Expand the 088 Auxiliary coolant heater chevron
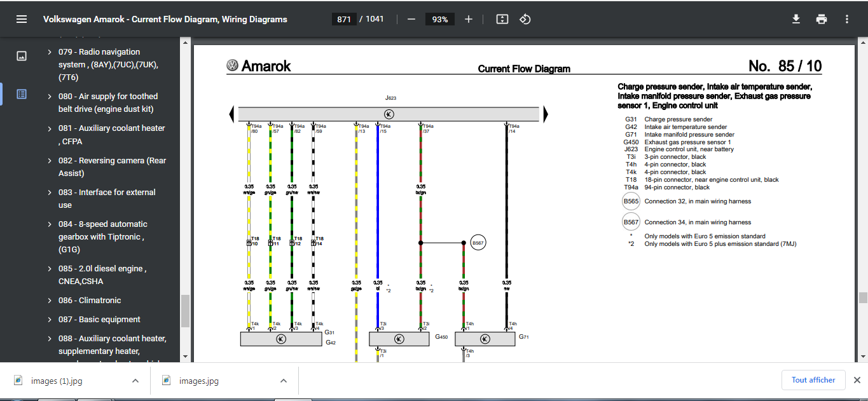Viewport: 868px width, 401px height. [x=50, y=338]
